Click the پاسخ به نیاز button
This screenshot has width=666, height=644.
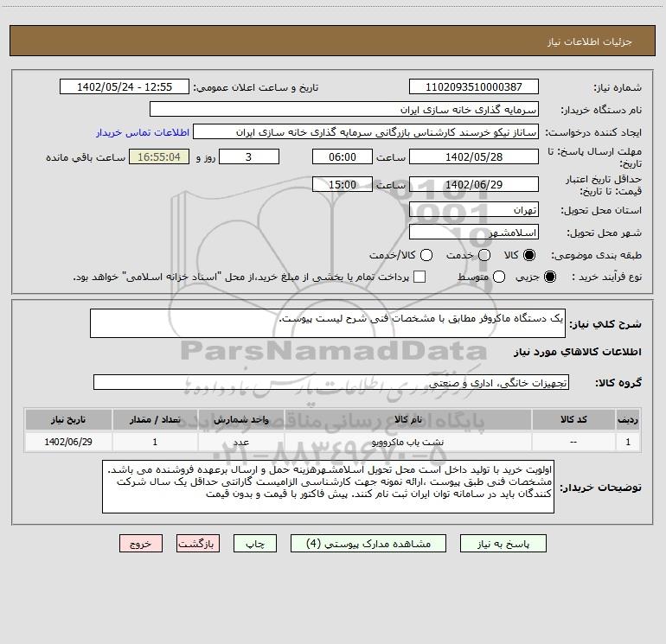(503, 544)
